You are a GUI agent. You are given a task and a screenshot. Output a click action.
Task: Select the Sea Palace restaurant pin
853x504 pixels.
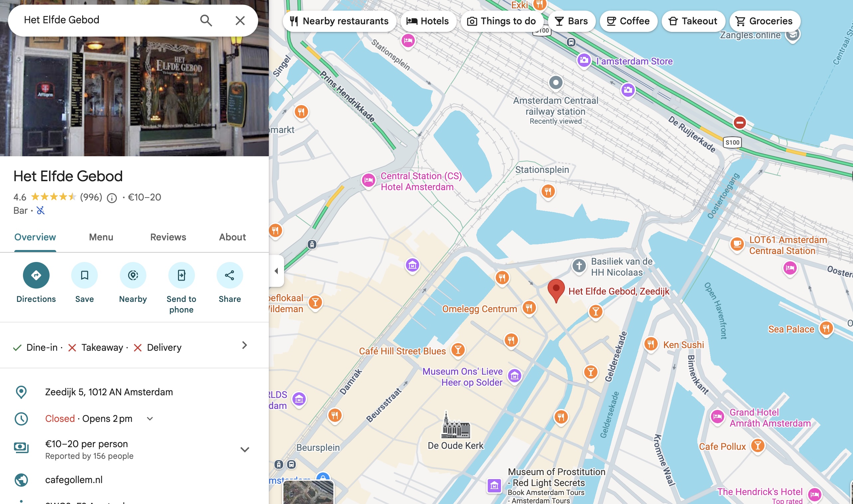coord(826,328)
